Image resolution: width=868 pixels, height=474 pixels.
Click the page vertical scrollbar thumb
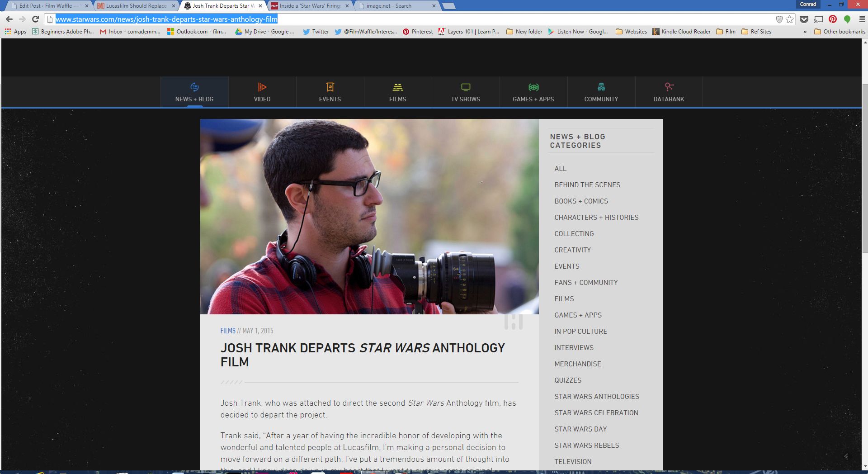pos(865,168)
